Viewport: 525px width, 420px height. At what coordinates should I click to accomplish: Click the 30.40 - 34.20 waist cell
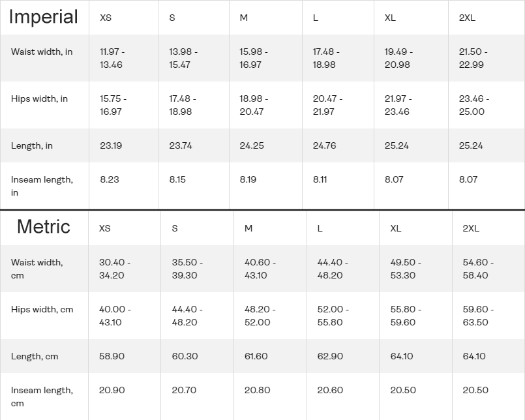click(115, 269)
